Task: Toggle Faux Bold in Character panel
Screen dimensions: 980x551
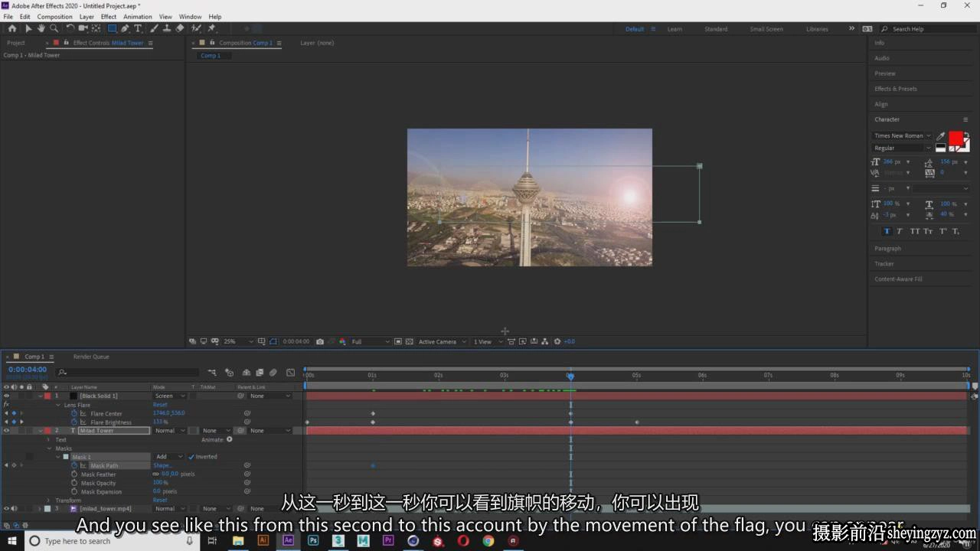Action: click(887, 231)
